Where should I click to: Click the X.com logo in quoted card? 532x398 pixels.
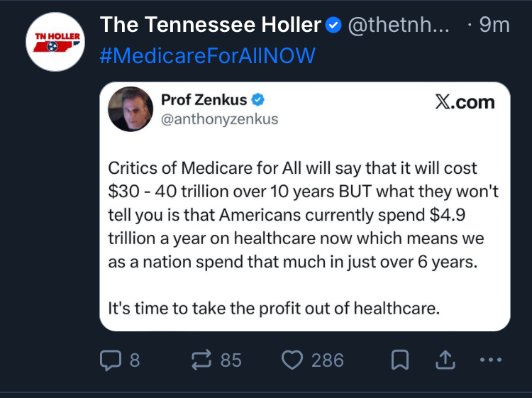464,103
